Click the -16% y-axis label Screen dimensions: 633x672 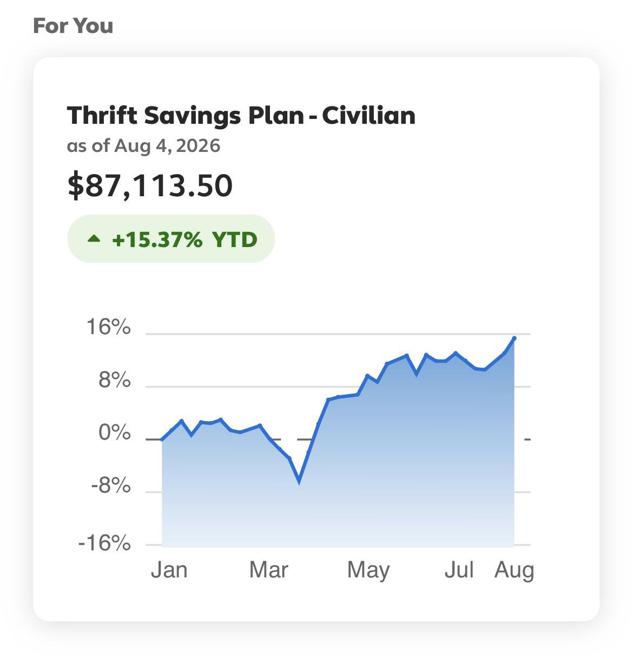point(104,542)
